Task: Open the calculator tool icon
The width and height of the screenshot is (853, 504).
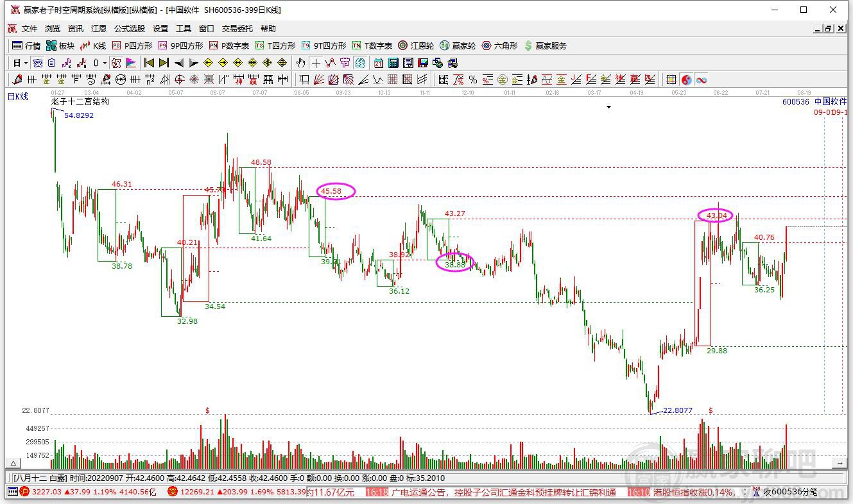Action: pos(393,63)
